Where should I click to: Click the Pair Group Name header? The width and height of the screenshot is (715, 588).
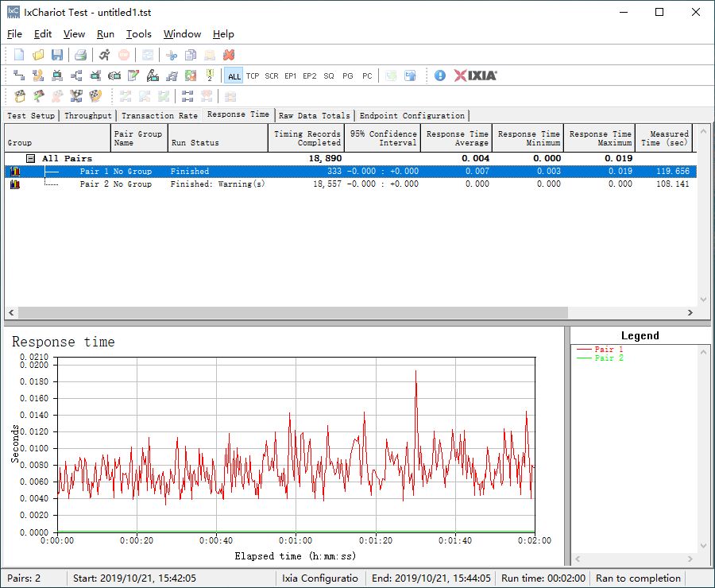[x=139, y=137]
